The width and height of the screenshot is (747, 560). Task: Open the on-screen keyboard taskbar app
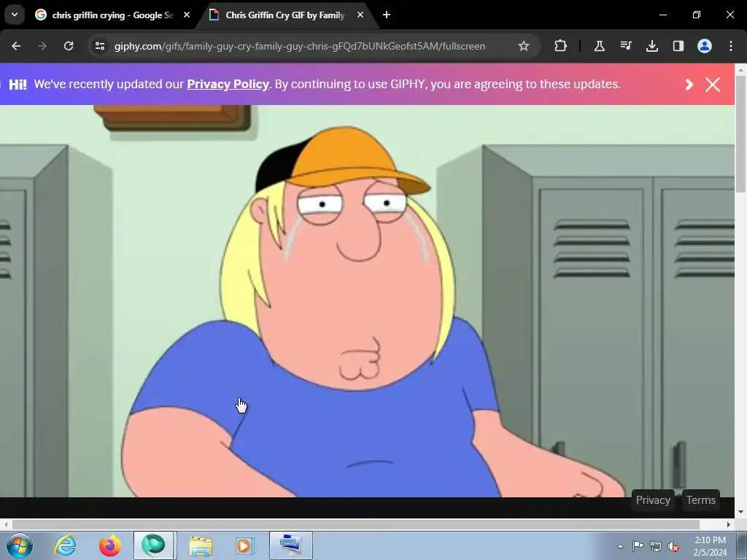290,545
